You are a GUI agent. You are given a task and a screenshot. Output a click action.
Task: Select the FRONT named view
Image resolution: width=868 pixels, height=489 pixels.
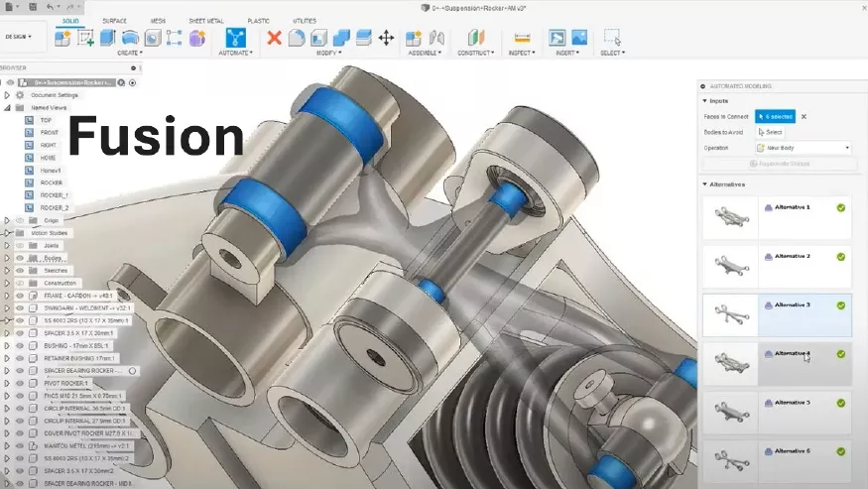(49, 133)
